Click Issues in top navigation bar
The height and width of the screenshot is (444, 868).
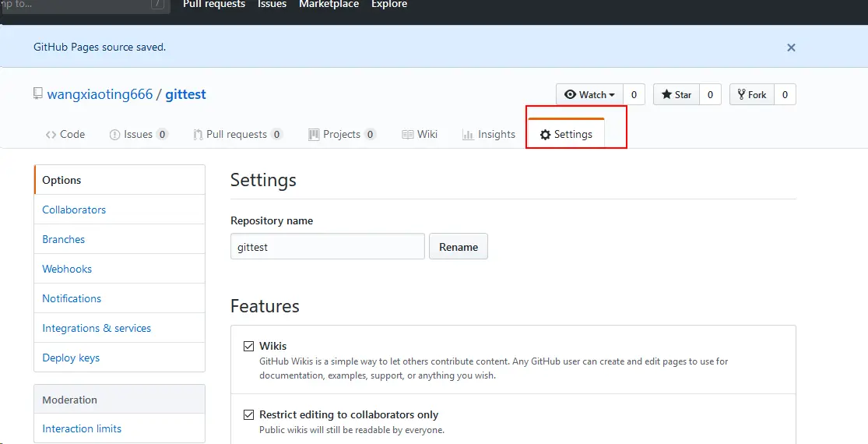pos(272,4)
